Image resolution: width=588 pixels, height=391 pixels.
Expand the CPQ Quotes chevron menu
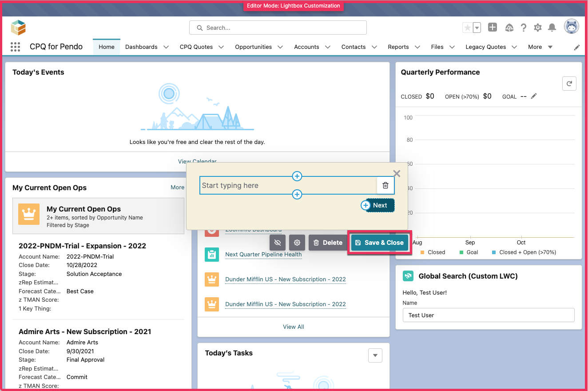221,47
